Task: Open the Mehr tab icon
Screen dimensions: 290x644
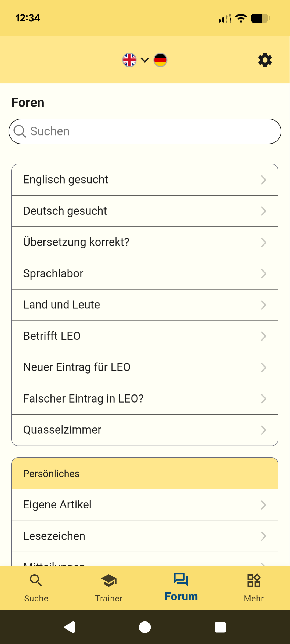Action: (254, 581)
